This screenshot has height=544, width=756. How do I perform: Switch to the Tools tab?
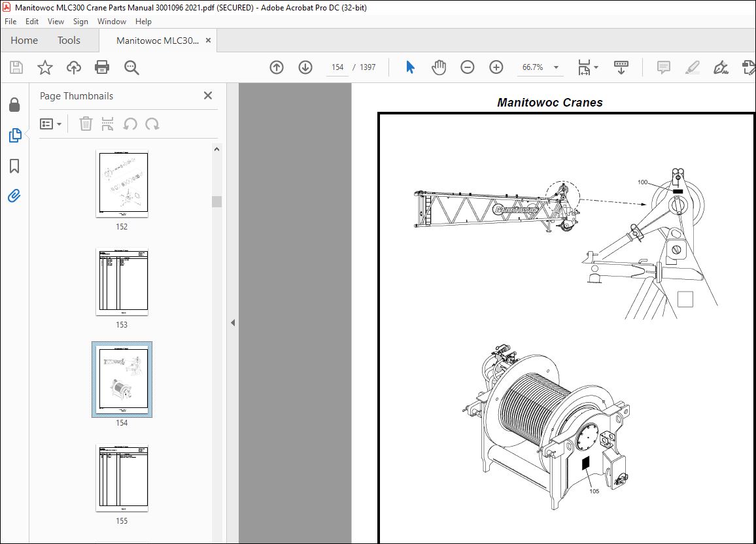(x=69, y=41)
